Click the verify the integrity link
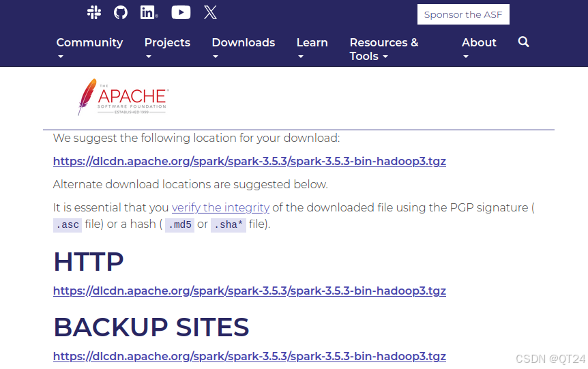Viewport: 588px width, 369px height. pyautogui.click(x=220, y=207)
